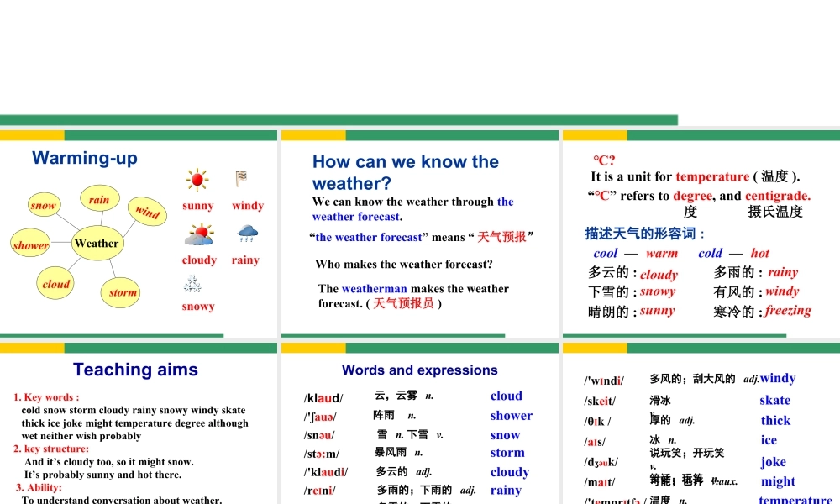Click the shower bubble shape
The image size is (840, 504).
(x=31, y=244)
